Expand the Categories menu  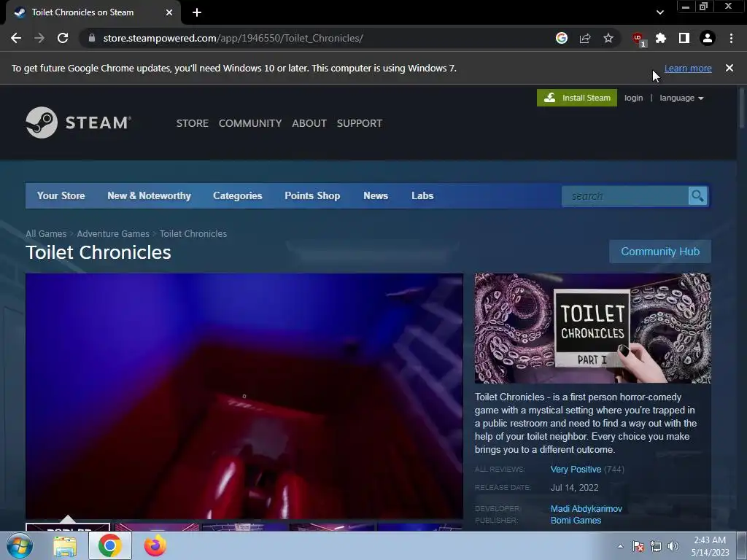[238, 195]
